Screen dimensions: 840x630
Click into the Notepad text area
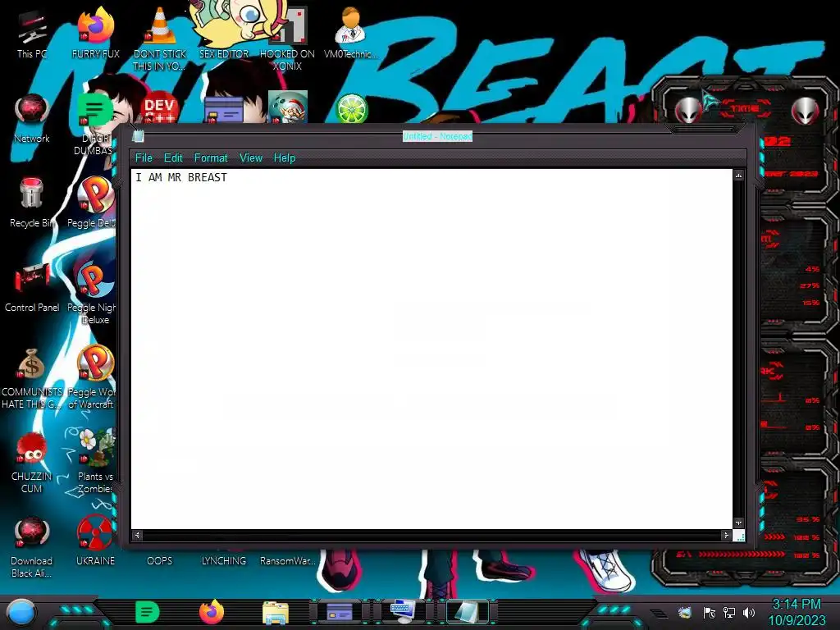coord(431,349)
